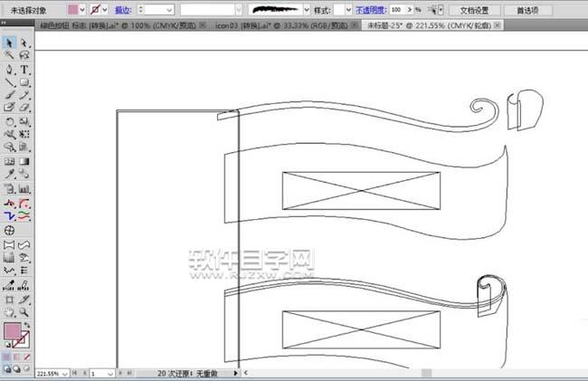Screen dimensions: 588x381
Task: Select the Paintbrush tool
Action: point(9,95)
